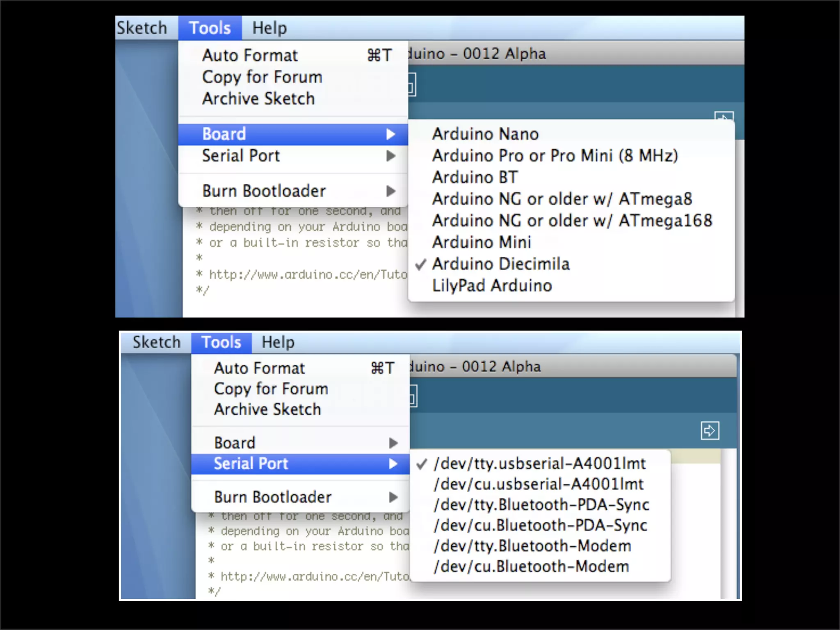This screenshot has width=840, height=630.
Task: Pick /dev/tty.Bluetooth-Modem serial port
Action: [x=532, y=546]
